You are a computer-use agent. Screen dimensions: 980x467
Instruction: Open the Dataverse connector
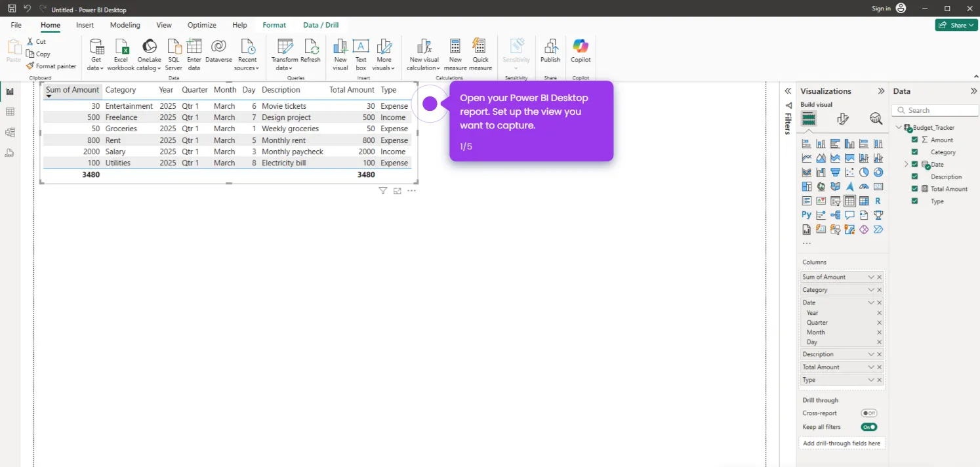click(x=218, y=51)
